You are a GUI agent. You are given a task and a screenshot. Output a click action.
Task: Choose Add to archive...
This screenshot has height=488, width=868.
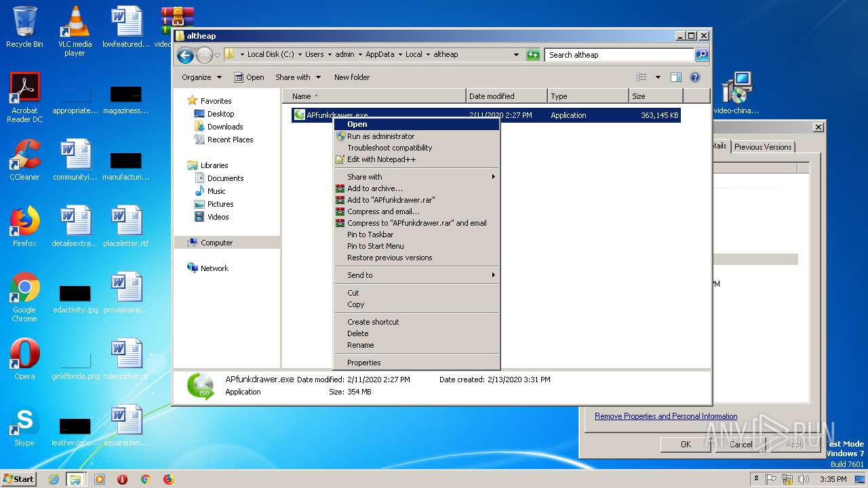tap(416, 188)
